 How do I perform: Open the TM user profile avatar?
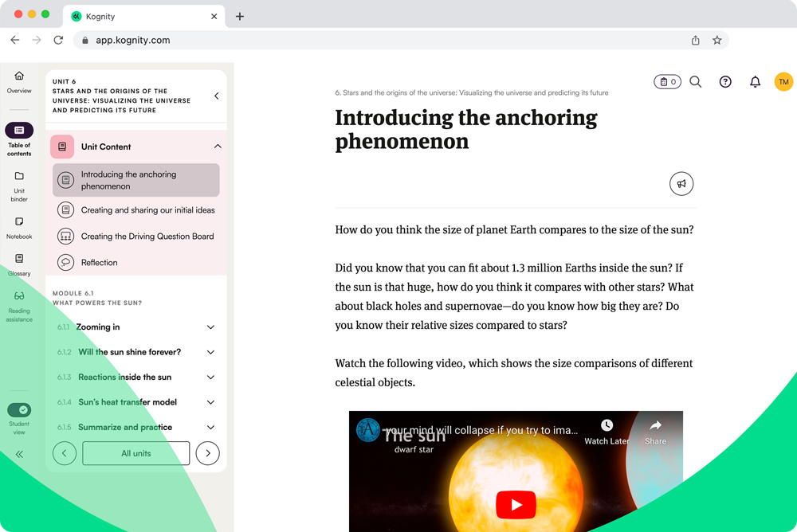(783, 82)
